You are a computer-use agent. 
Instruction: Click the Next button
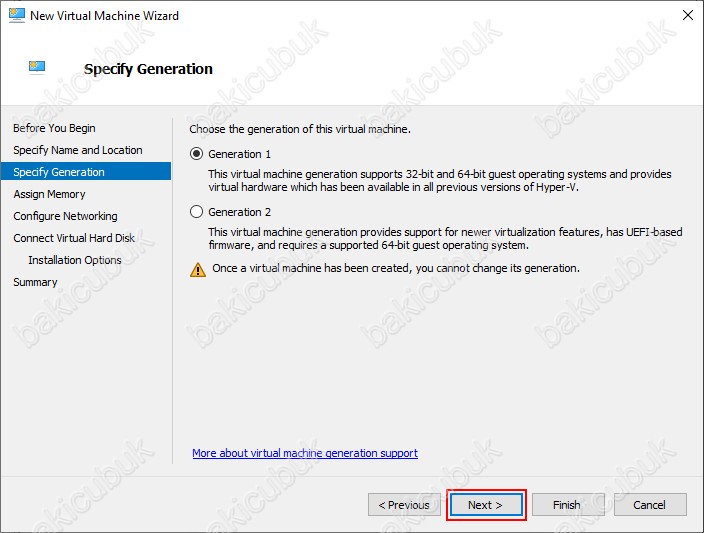pyautogui.click(x=486, y=505)
